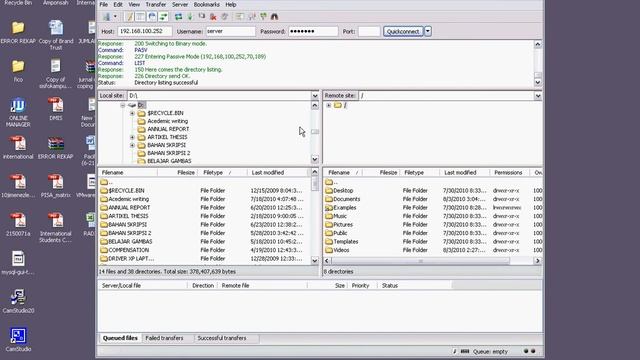
Task: Open the Local site path dropdown
Action: pyautogui.click(x=315, y=96)
